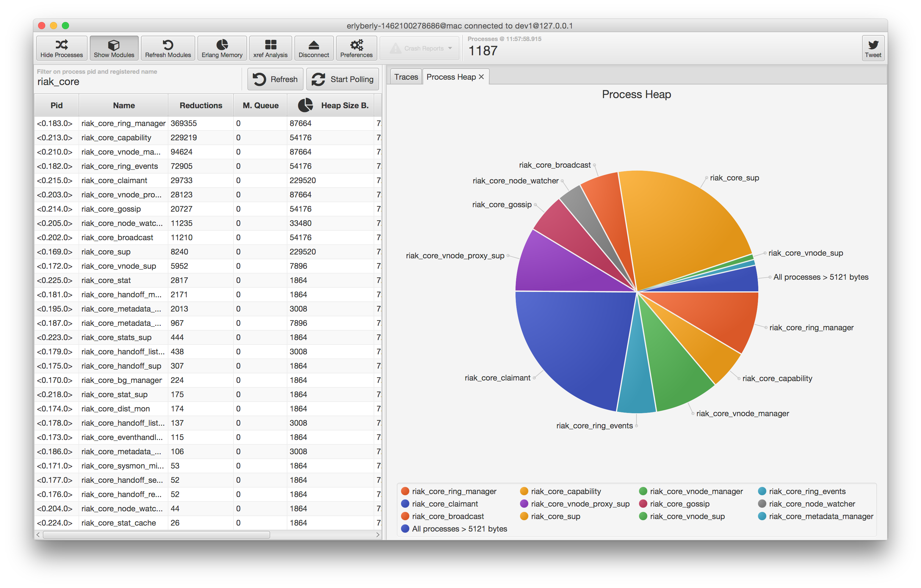Close the Process Heap tab

point(482,77)
